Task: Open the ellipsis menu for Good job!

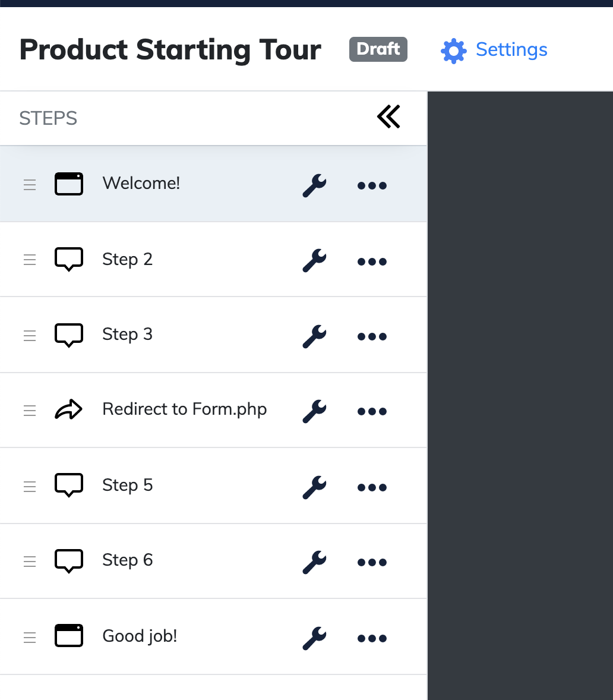Action: point(372,638)
